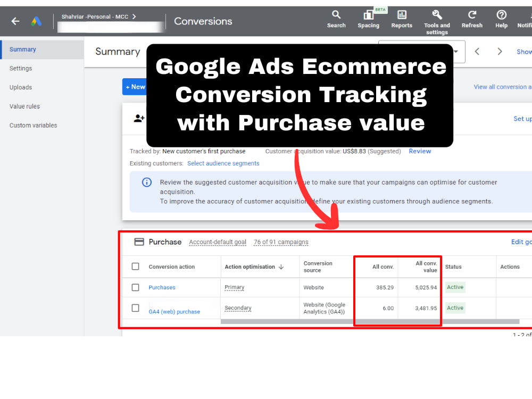The image size is (532, 399).
Task: Expand Shahriar-Personal MCC account chevron
Action: click(x=134, y=16)
